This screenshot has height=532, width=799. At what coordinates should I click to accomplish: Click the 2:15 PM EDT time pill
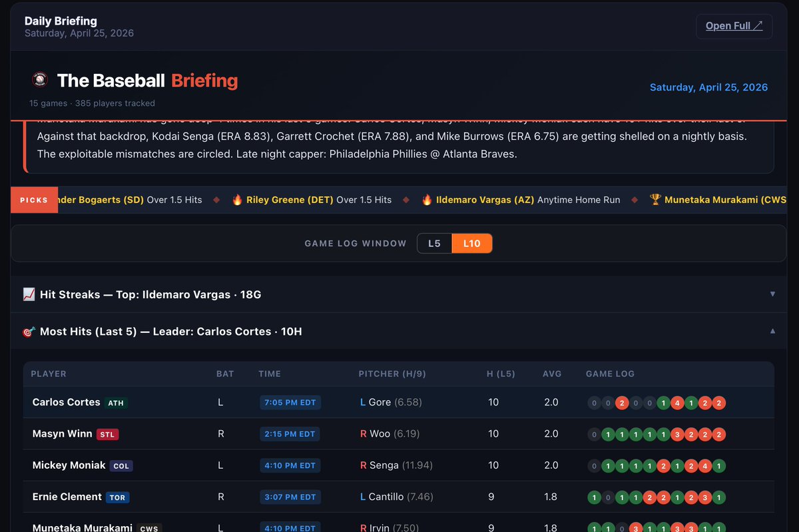pos(290,433)
